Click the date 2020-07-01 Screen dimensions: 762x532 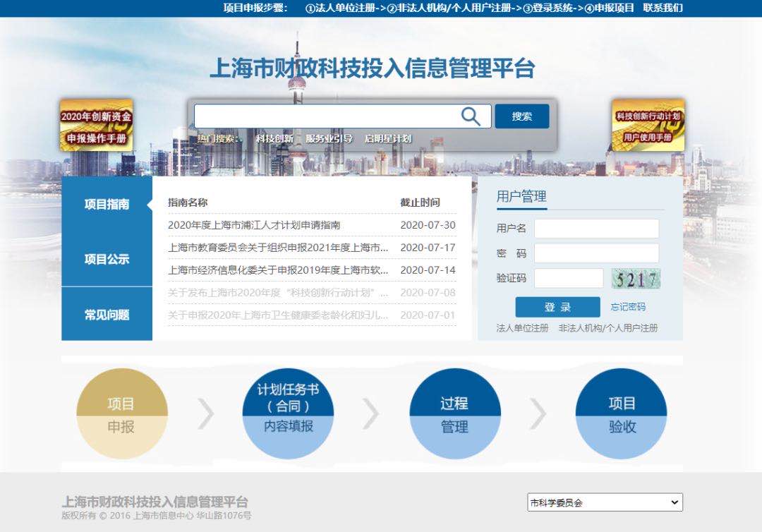[x=428, y=315]
